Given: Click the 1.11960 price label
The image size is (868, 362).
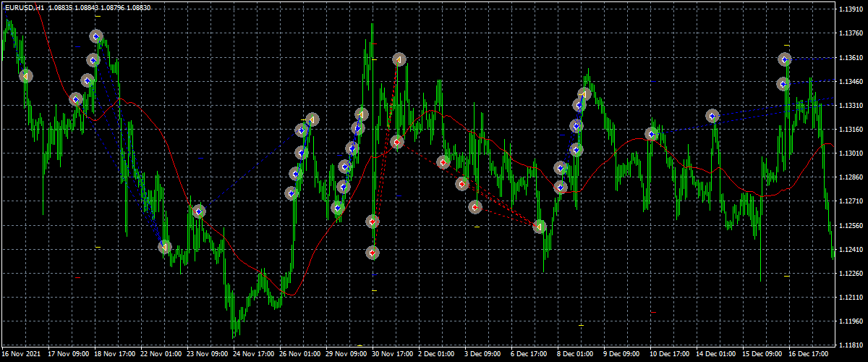Looking at the screenshot, I should coord(851,321).
